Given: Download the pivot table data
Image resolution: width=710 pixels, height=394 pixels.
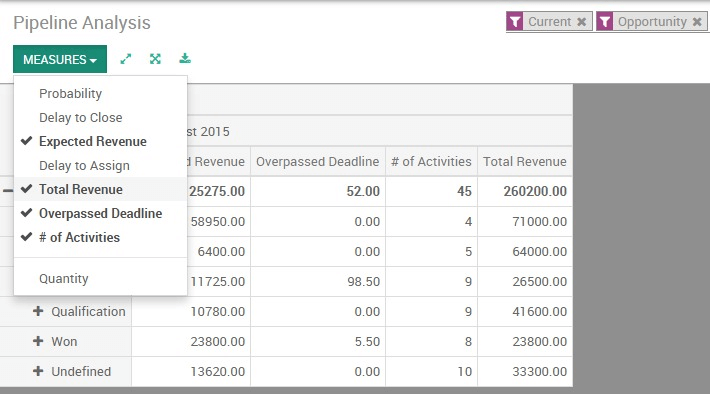Looking at the screenshot, I should pos(185,58).
